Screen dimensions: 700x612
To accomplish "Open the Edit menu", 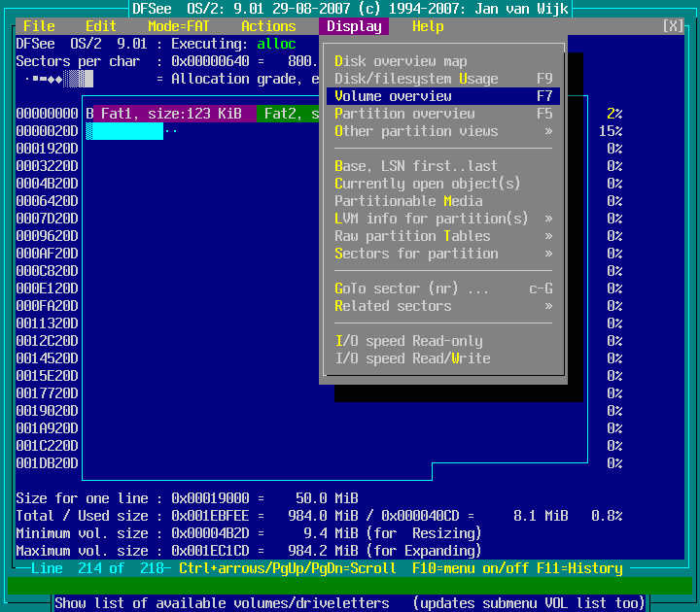I will point(100,26).
